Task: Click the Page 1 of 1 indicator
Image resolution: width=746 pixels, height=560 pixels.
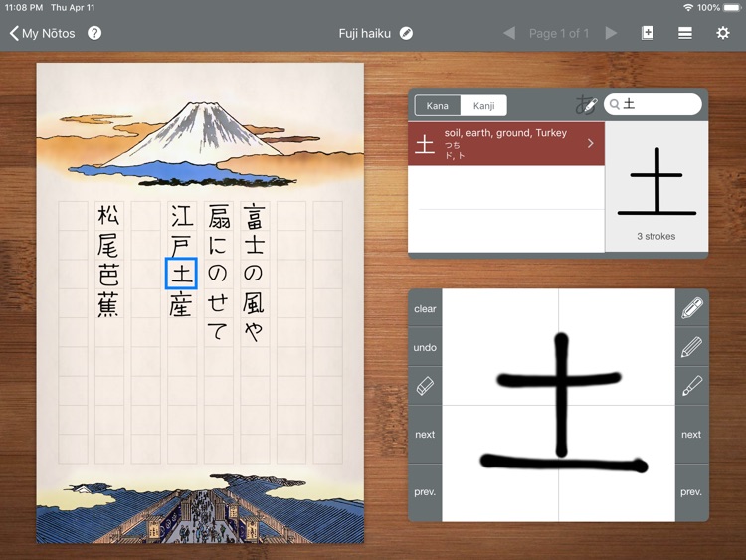Action: point(559,33)
